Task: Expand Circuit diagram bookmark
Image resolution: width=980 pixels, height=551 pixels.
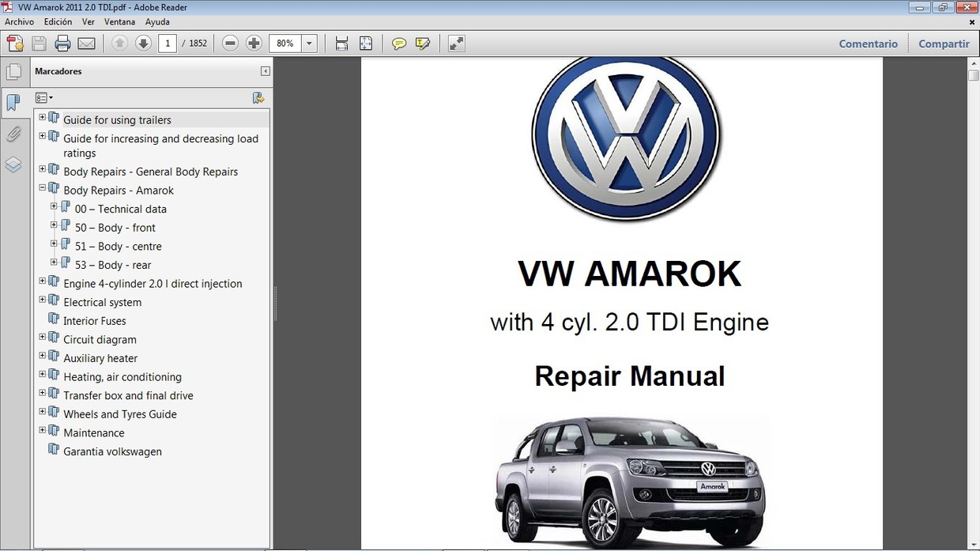Action: point(43,337)
